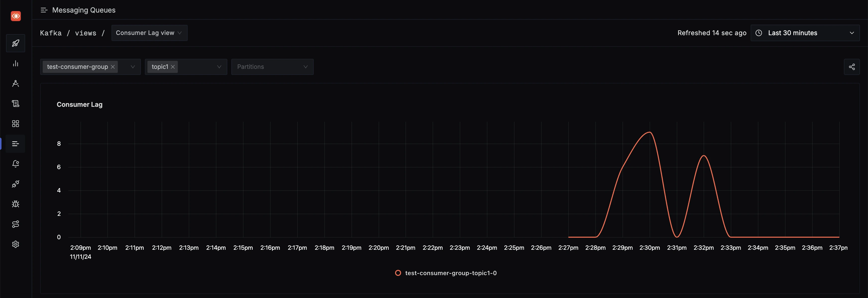
Task: Click the 2:32pm x-axis label
Action: [703, 248]
